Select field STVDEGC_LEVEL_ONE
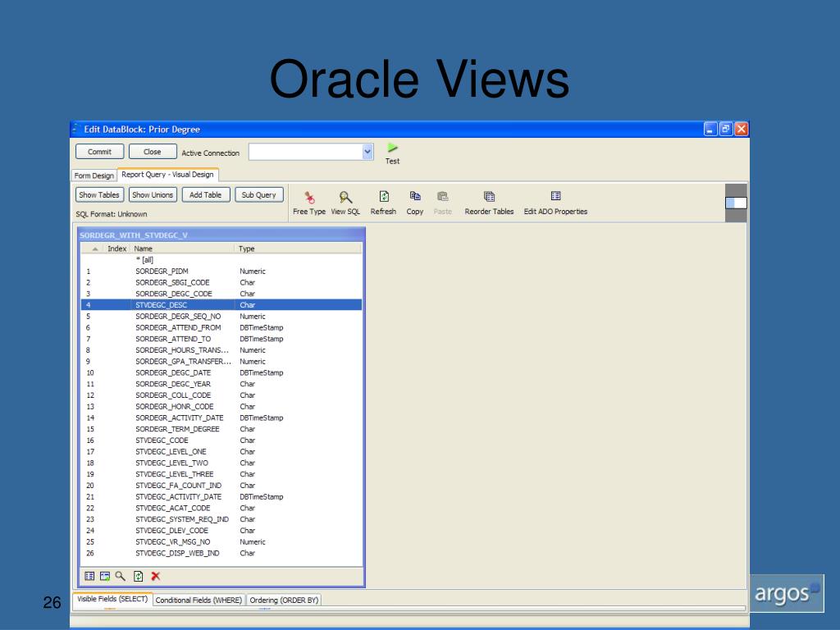The width and height of the screenshot is (840, 630). 221,451
